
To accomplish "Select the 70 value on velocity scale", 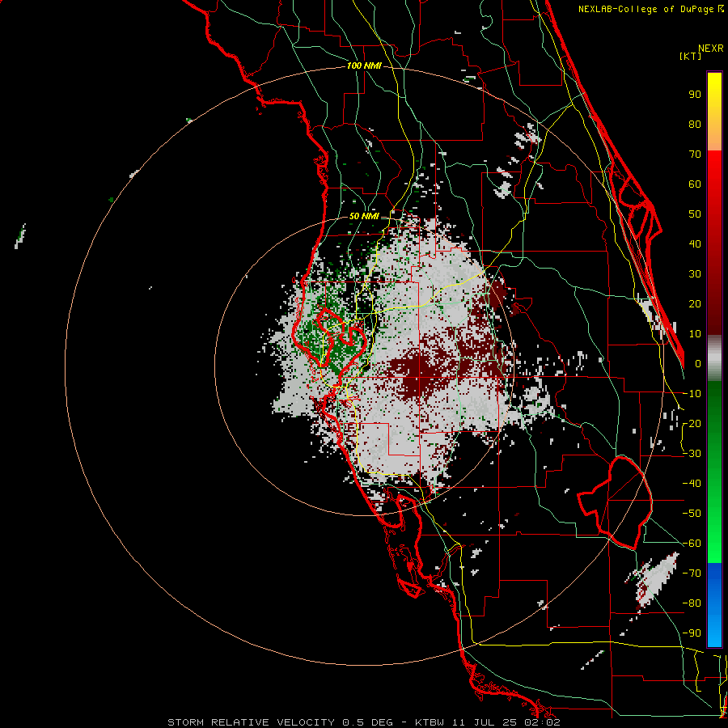I will pos(695,154).
